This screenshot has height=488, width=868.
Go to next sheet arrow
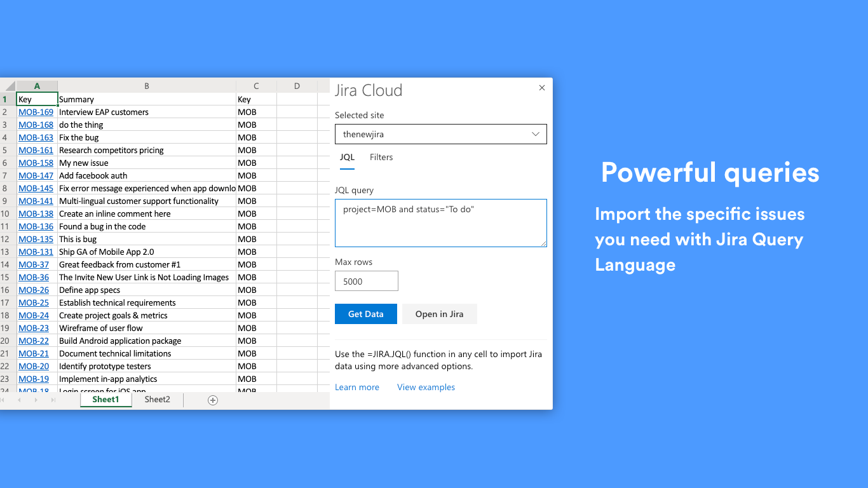[x=36, y=400]
